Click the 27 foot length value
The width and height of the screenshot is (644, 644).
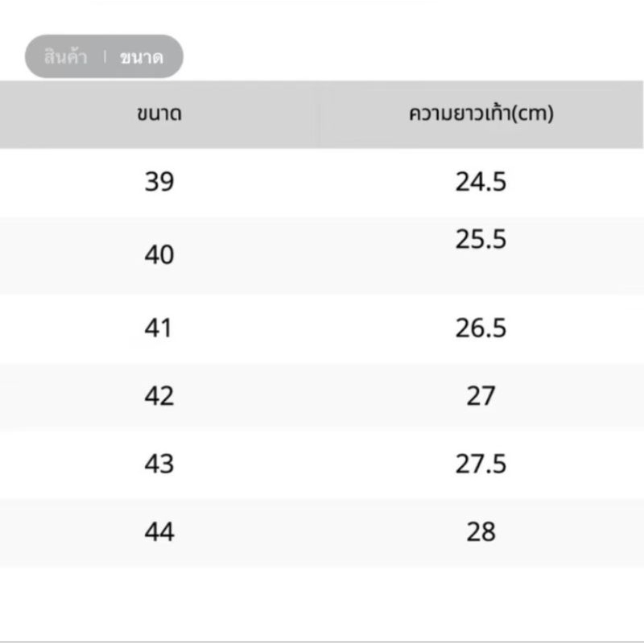[481, 396]
